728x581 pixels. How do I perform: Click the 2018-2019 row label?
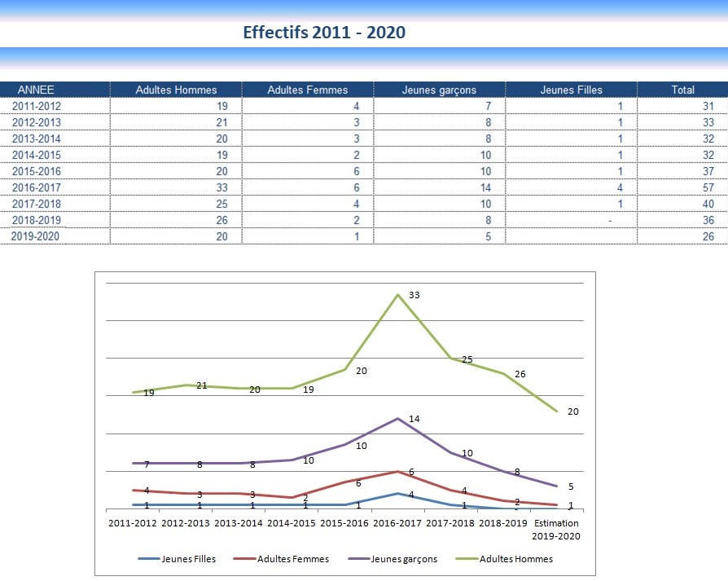pos(36,220)
